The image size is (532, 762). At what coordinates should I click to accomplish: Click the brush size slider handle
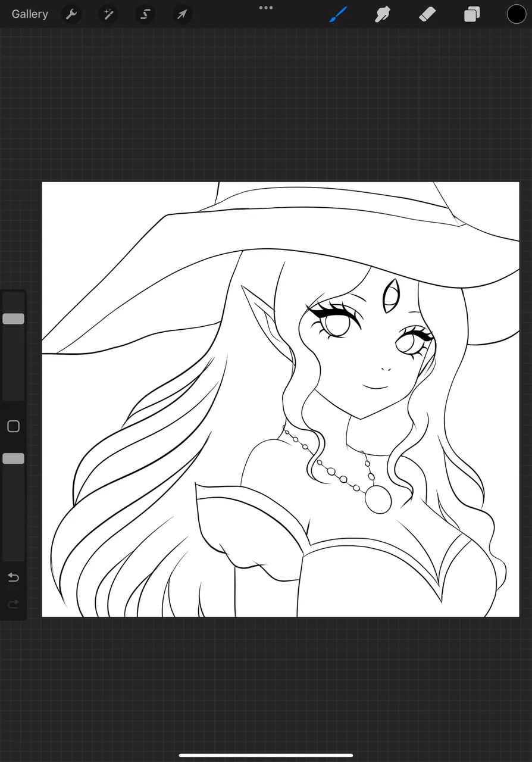tap(13, 318)
